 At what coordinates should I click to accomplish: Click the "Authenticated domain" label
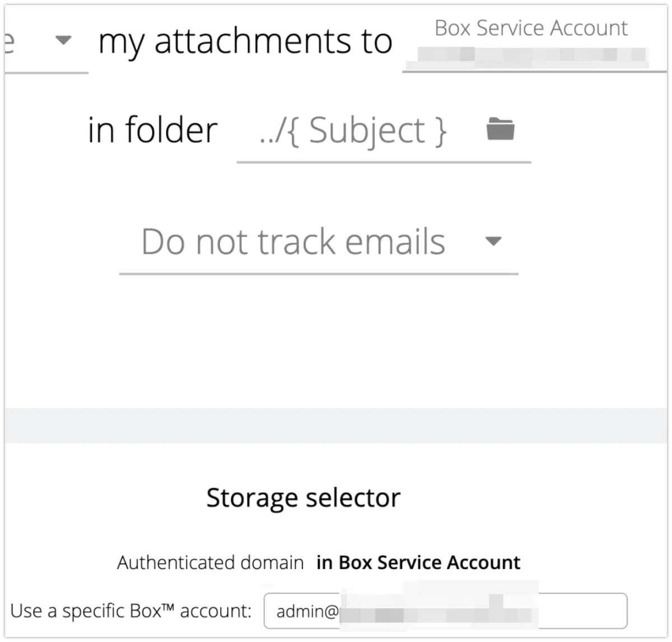[x=210, y=562]
